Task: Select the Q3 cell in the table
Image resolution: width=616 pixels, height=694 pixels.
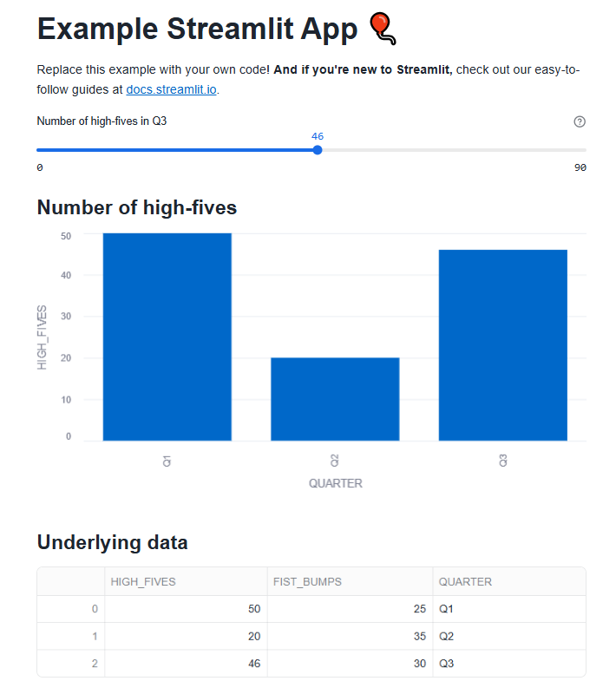Action: (x=446, y=663)
